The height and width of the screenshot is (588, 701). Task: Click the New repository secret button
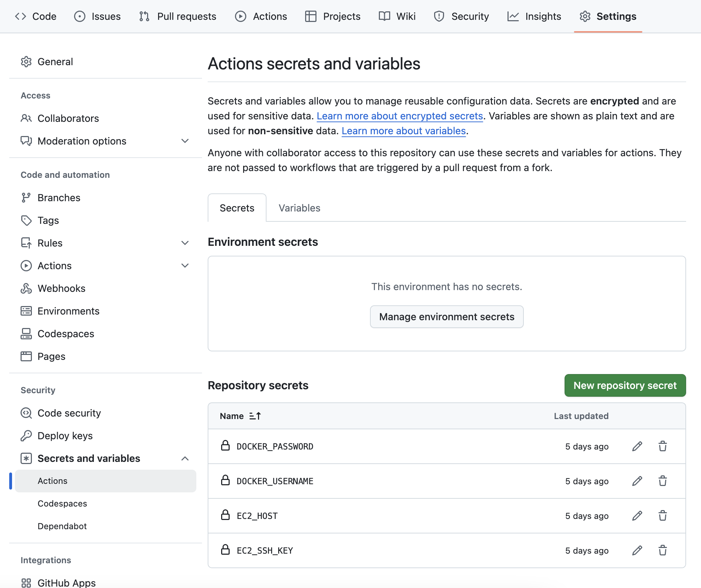(625, 385)
